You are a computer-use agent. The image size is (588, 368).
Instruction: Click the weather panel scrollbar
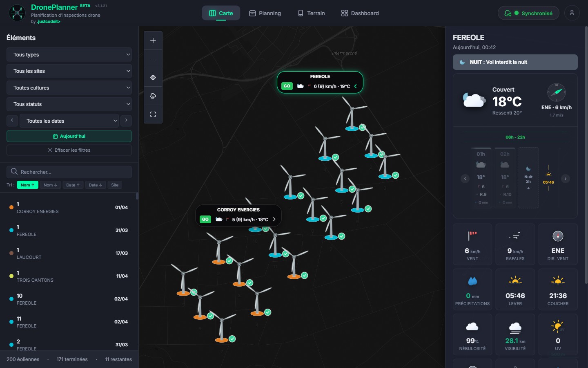[586, 155]
